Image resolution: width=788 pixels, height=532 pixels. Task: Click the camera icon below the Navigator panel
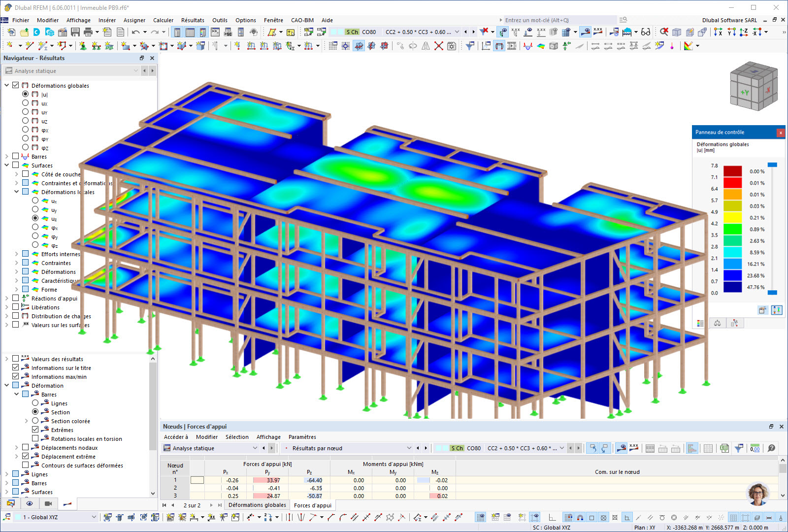(48, 503)
